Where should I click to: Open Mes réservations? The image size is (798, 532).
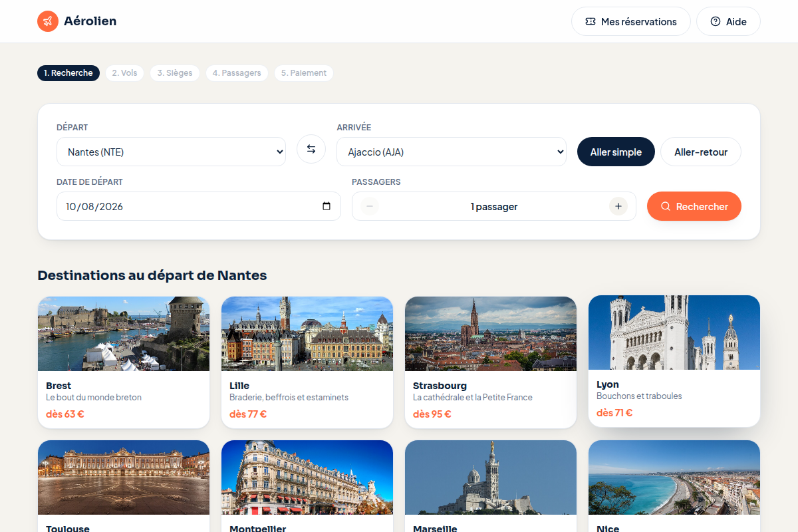(631, 21)
